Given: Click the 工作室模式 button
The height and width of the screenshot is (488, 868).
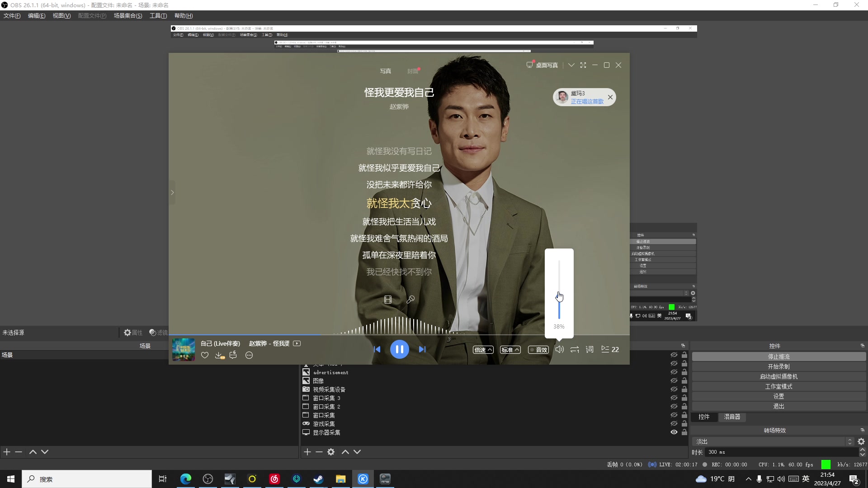Looking at the screenshot, I should [x=778, y=386].
